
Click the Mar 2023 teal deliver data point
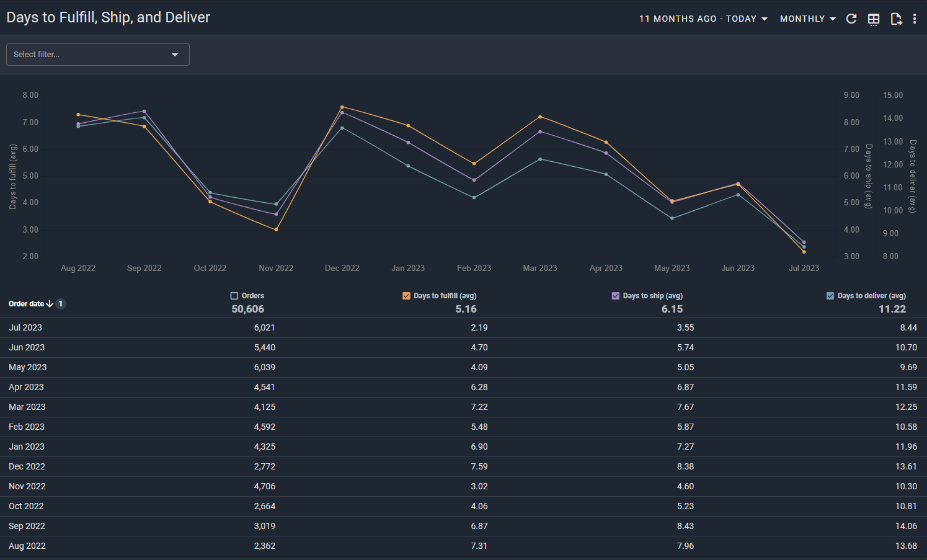540,159
